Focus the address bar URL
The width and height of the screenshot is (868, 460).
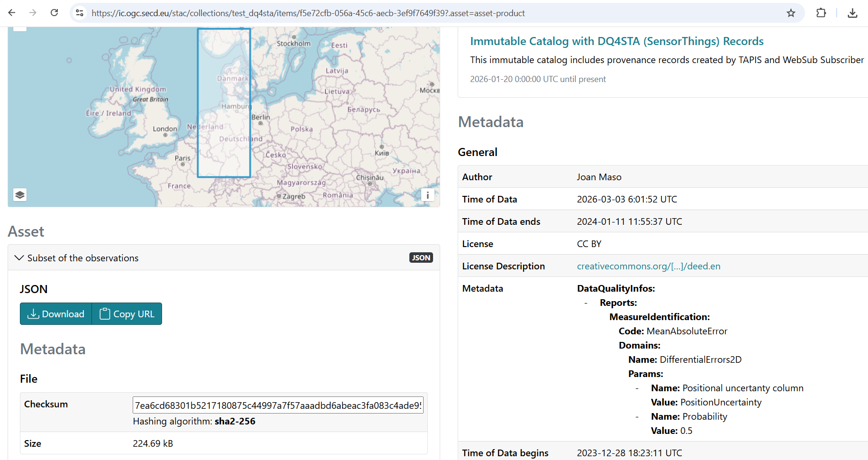308,13
